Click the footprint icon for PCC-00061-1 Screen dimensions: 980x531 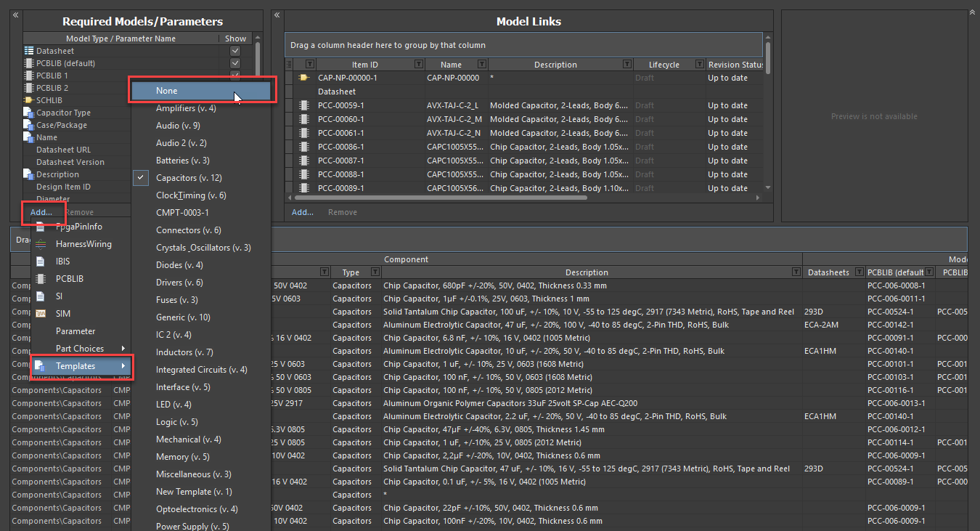coord(304,133)
